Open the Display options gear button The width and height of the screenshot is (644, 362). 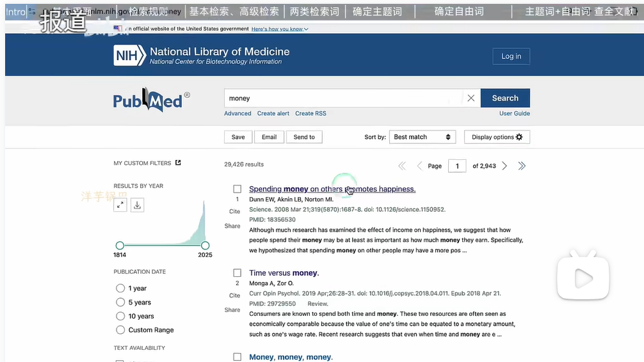tap(497, 137)
